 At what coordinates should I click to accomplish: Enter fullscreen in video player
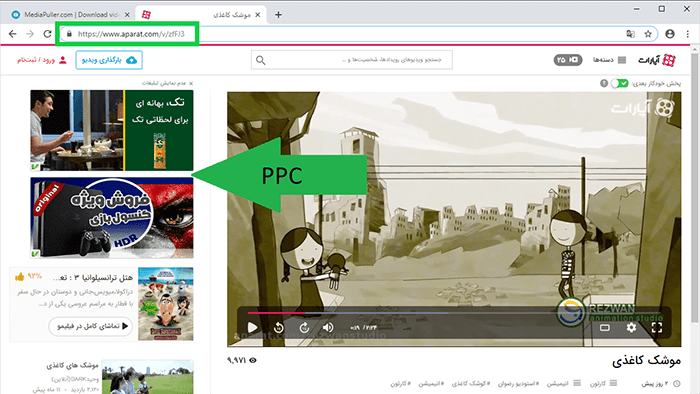[657, 328]
